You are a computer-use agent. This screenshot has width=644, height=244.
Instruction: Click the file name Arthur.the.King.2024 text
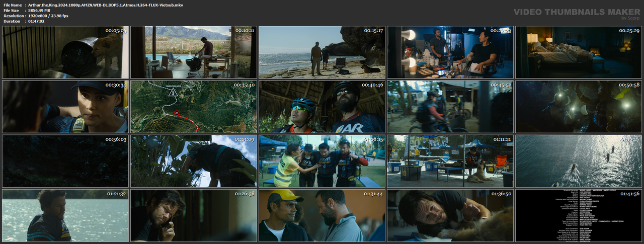click(106, 5)
